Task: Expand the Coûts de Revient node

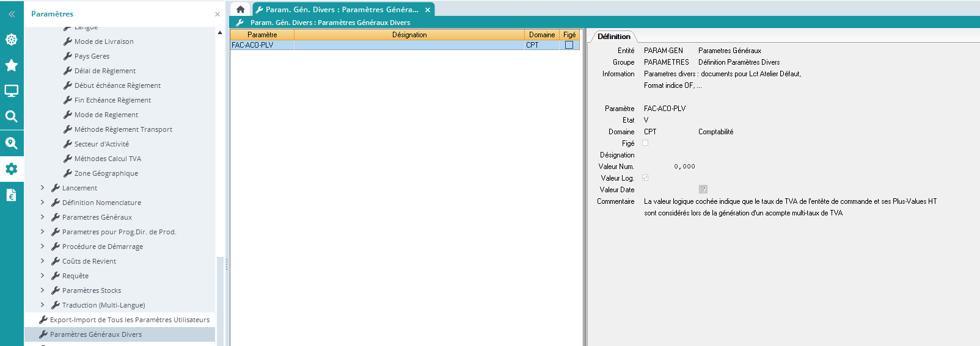Action: [x=42, y=261]
